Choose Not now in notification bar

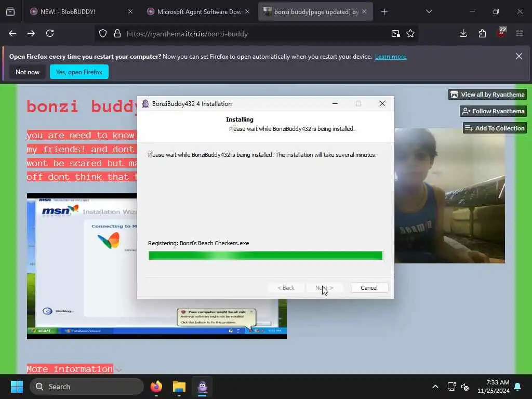pyautogui.click(x=28, y=72)
